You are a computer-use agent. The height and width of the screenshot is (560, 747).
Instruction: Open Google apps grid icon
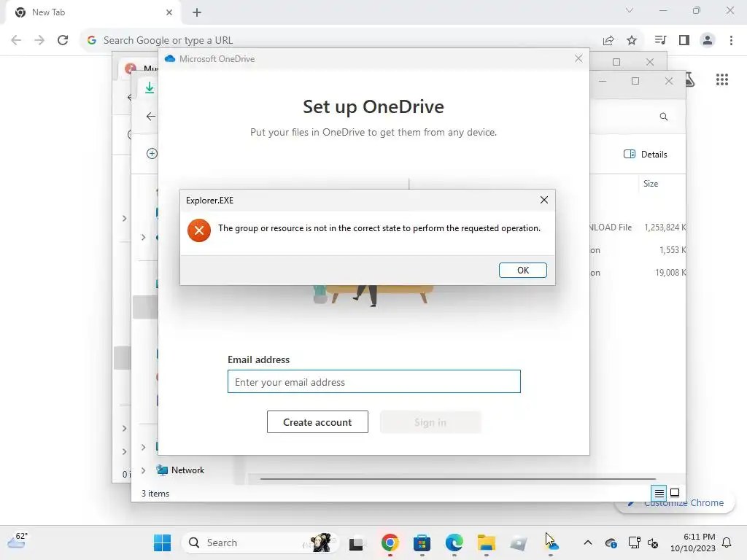pos(722,79)
